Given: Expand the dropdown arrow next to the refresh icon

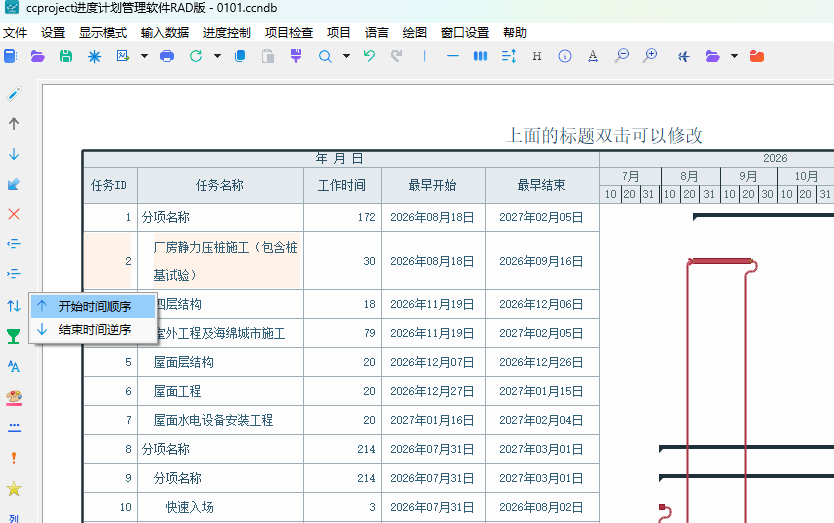Looking at the screenshot, I should pyautogui.click(x=217, y=56).
